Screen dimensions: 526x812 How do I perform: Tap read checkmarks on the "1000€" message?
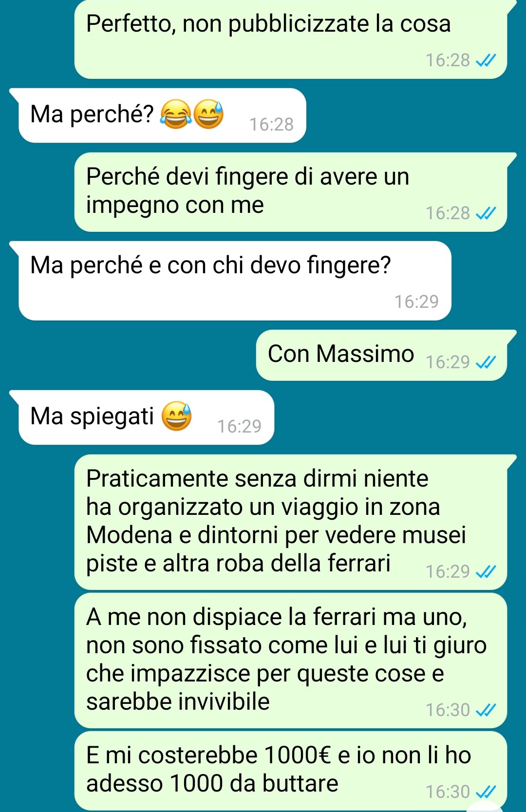486,792
